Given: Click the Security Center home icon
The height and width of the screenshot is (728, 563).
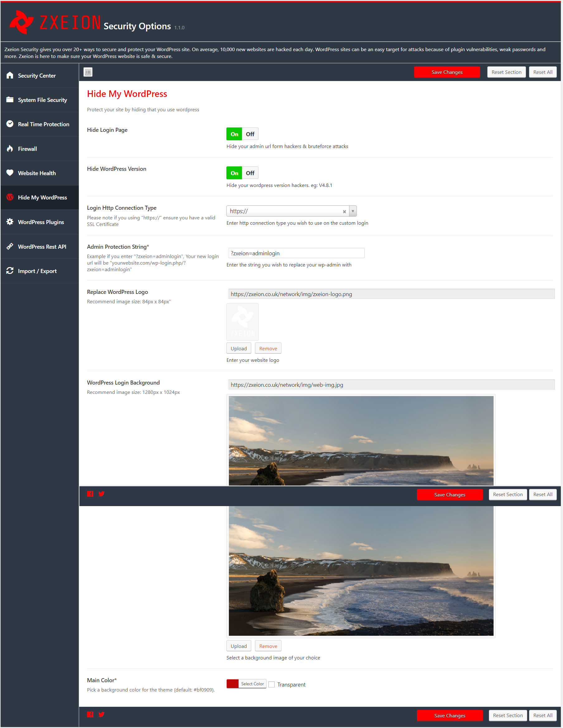Looking at the screenshot, I should (10, 75).
